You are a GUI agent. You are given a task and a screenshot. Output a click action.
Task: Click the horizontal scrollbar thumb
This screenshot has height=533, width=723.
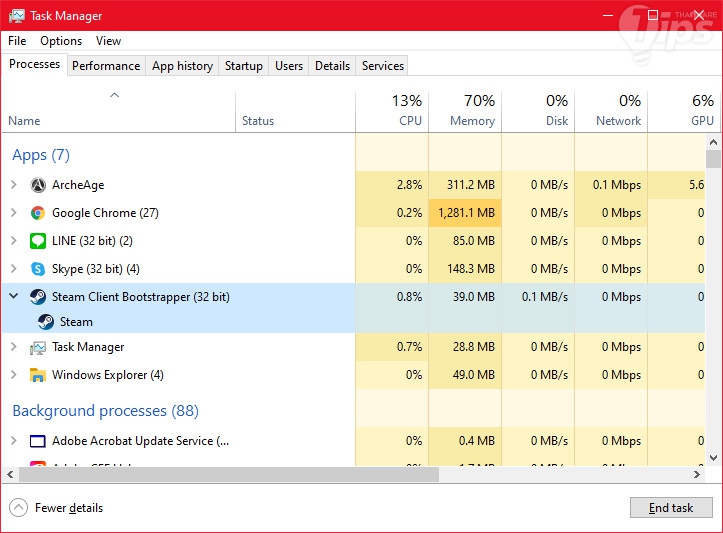click(229, 474)
